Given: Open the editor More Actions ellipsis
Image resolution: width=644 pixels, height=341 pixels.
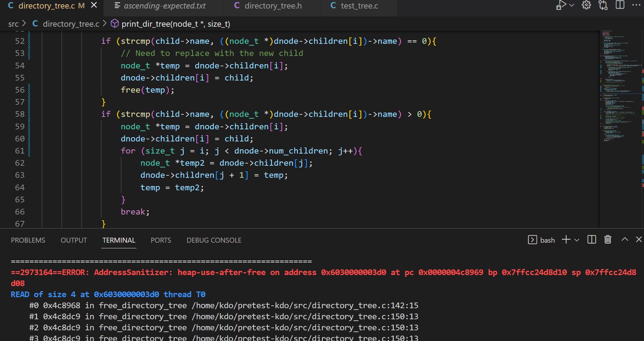Looking at the screenshot, I should coord(636,5).
